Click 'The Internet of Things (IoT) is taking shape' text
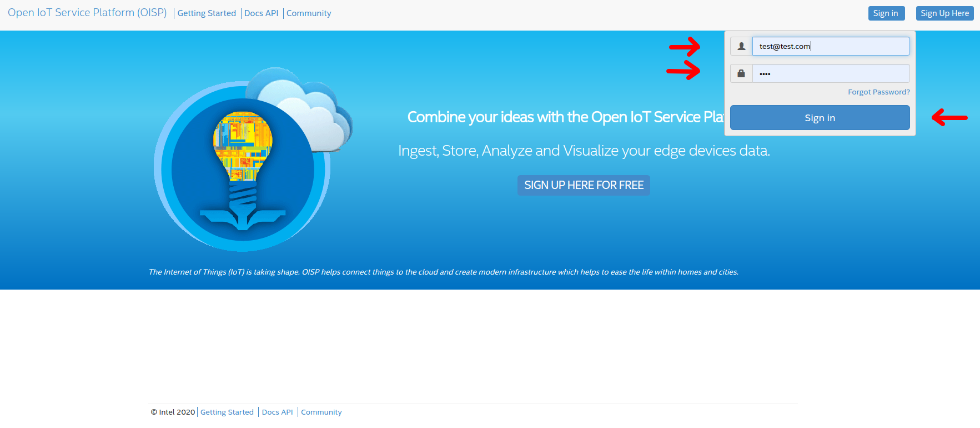Viewport: 980px width, 428px height. pos(444,272)
